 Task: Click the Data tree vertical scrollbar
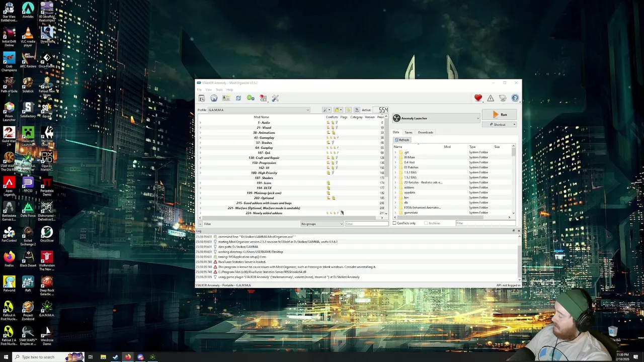pos(514,180)
